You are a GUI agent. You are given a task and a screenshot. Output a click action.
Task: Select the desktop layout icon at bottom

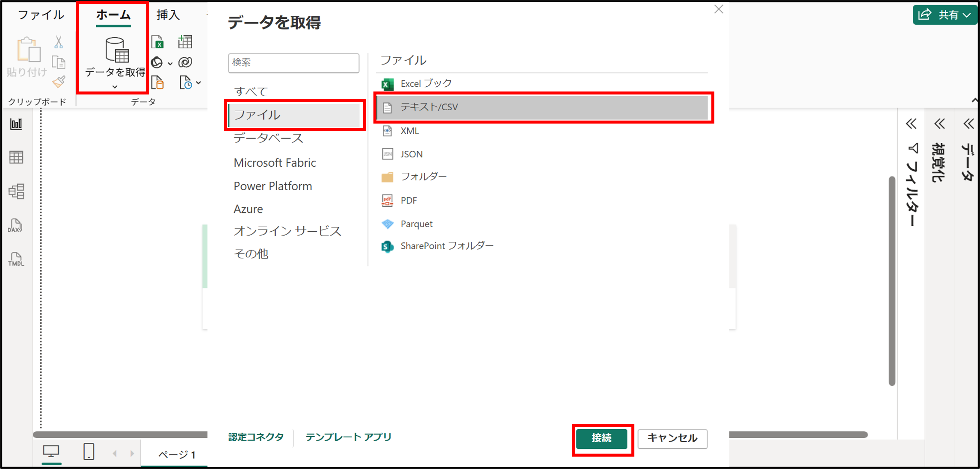51,451
